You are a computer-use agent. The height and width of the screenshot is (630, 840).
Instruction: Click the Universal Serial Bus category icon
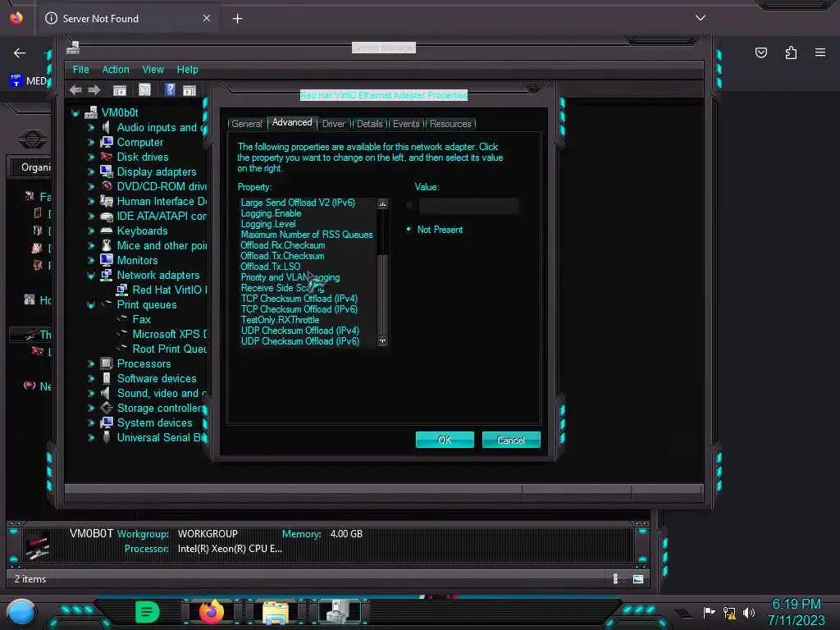point(107,437)
